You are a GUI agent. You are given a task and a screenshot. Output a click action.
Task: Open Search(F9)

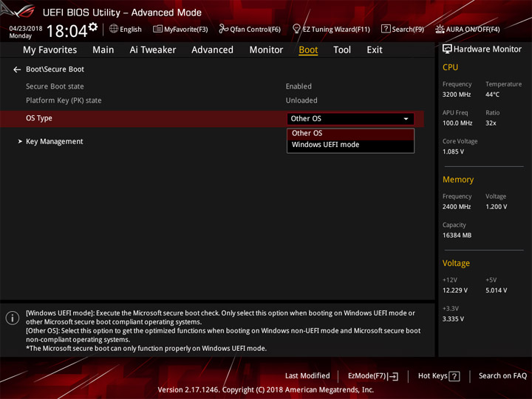point(403,29)
